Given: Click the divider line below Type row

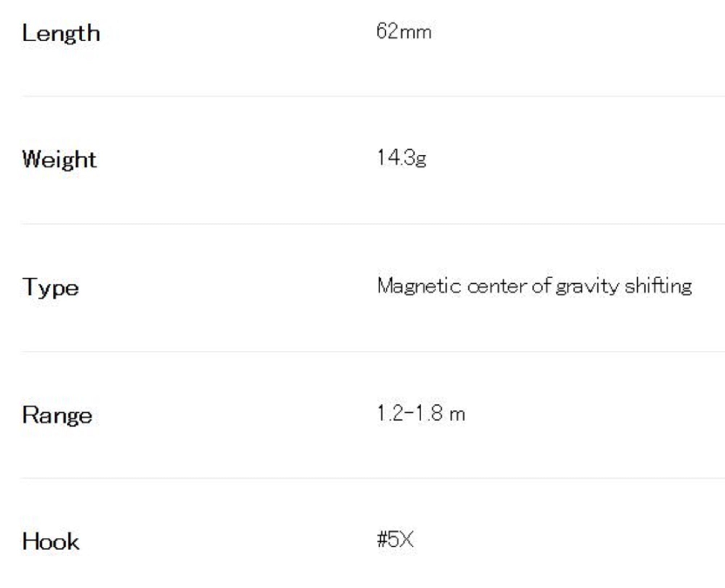Looking at the screenshot, I should click(x=362, y=351).
